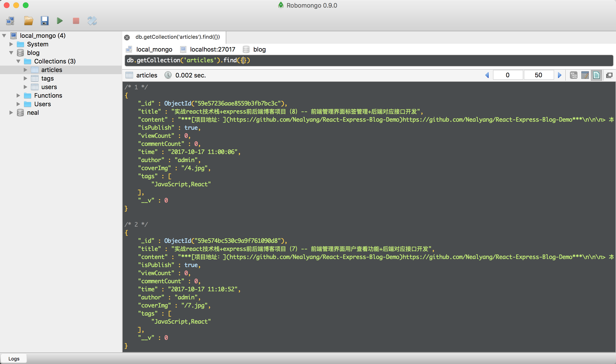The image size is (616, 364).
Task: Collapse the local_mongo connection node
Action: (4, 36)
